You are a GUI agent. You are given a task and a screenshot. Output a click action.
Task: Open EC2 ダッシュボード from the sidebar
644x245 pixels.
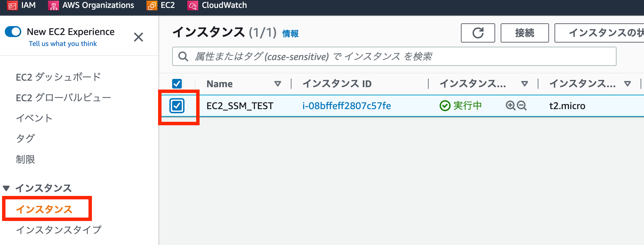(x=58, y=77)
